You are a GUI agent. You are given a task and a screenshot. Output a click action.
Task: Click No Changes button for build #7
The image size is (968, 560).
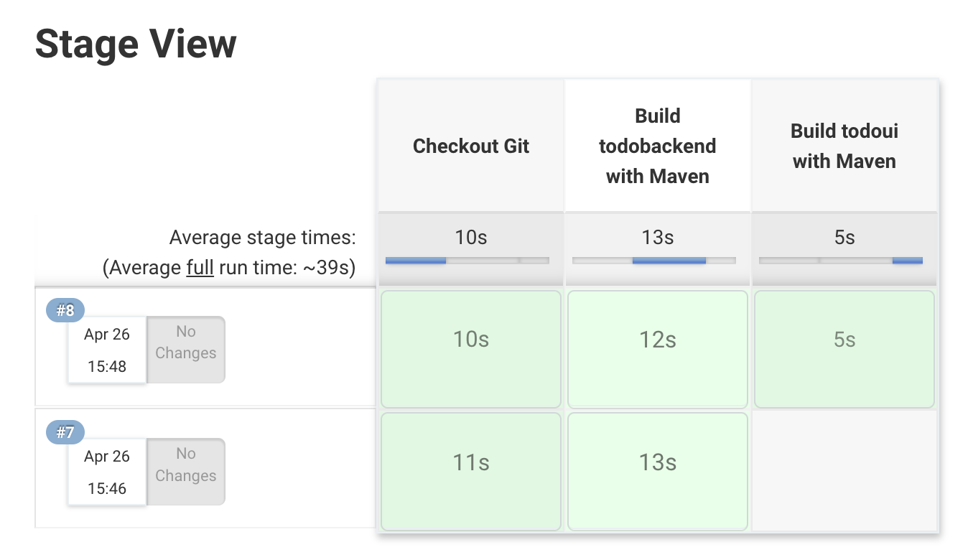186,472
